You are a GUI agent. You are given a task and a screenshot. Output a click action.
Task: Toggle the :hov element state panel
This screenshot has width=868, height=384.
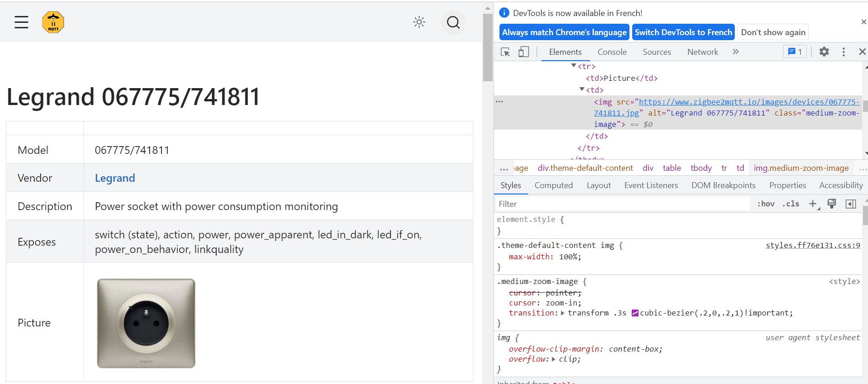766,204
